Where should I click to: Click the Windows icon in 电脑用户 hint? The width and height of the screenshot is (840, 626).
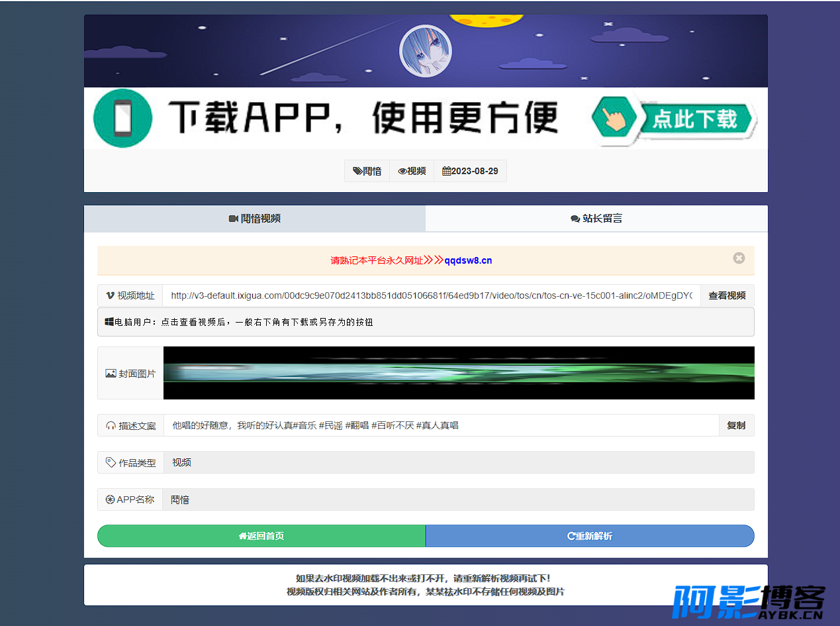click(x=109, y=322)
